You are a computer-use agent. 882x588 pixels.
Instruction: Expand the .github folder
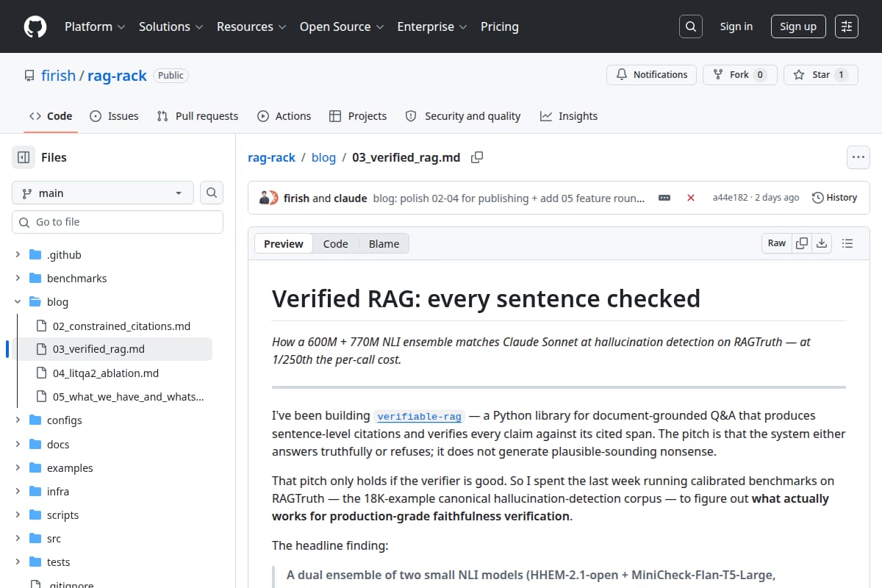pyautogui.click(x=18, y=255)
